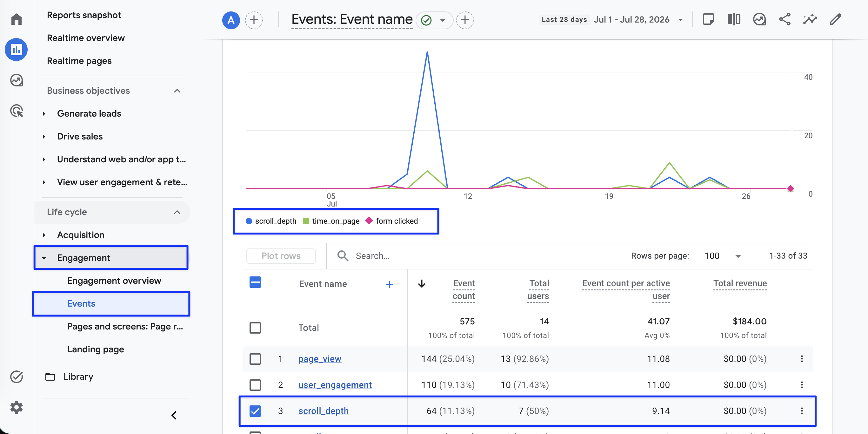Screen dimensions: 868x434
Task: Open the Edit comparisons icon
Action: tap(734, 20)
